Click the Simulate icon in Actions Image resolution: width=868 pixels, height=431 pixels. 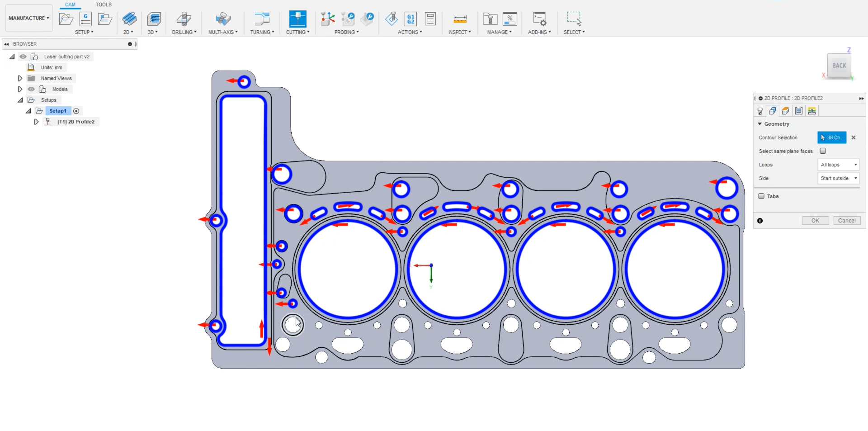(x=392, y=19)
